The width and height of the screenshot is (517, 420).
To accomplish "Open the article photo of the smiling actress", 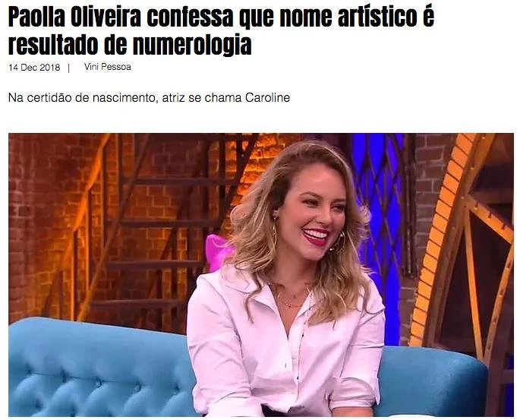I will coord(261,274).
